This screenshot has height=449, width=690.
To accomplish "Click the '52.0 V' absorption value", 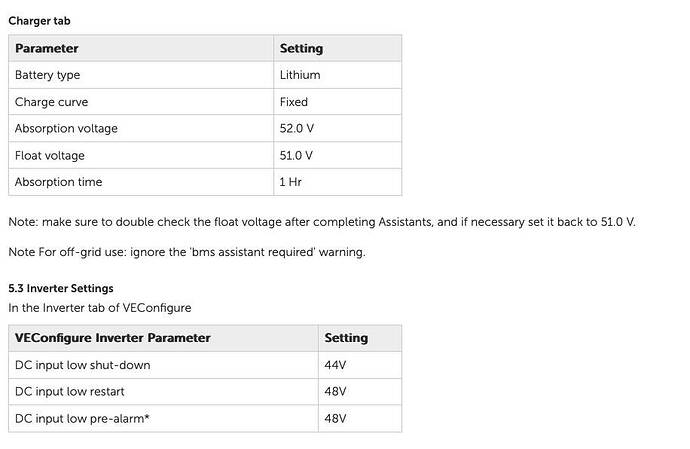I will tap(297, 129).
